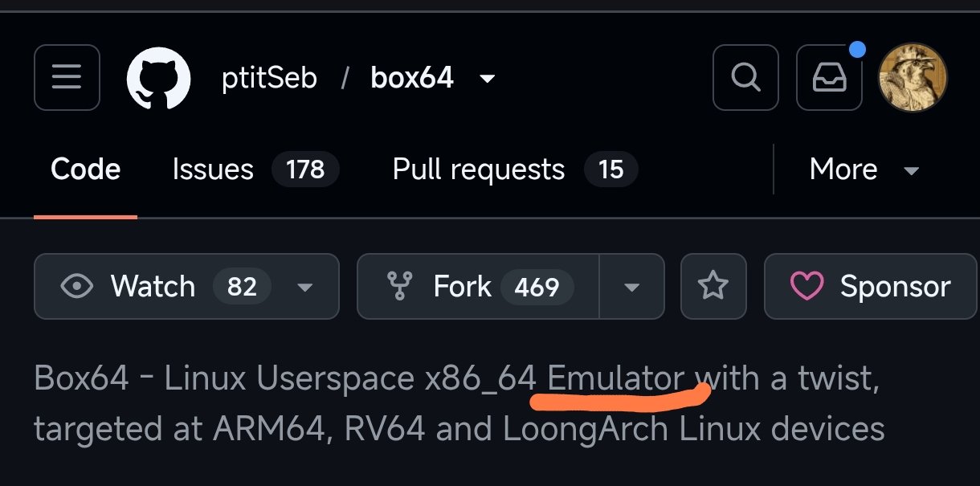This screenshot has height=486, width=980.
Task: Open the box64 repository link
Action: pyautogui.click(x=412, y=78)
